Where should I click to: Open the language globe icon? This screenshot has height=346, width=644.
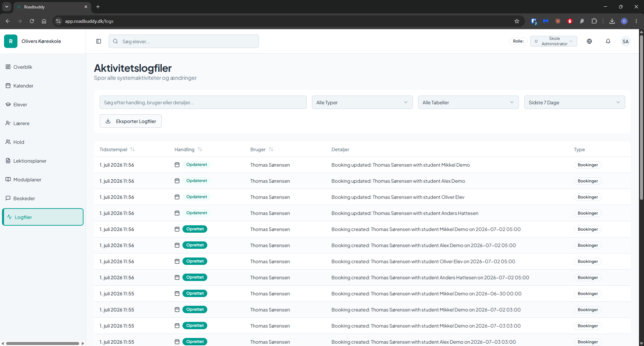[589, 41]
